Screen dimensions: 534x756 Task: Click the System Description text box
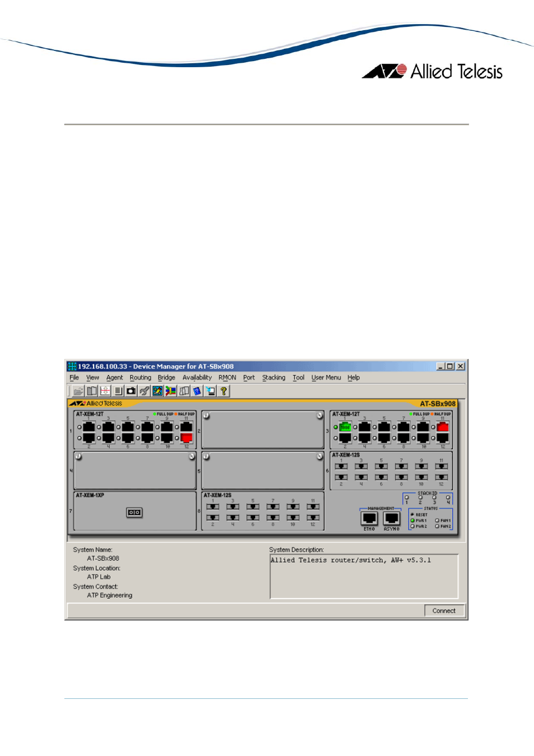[x=364, y=576]
